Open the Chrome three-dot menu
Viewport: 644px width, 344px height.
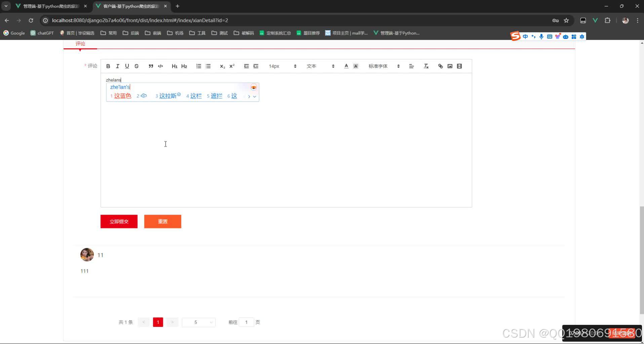tap(638, 20)
